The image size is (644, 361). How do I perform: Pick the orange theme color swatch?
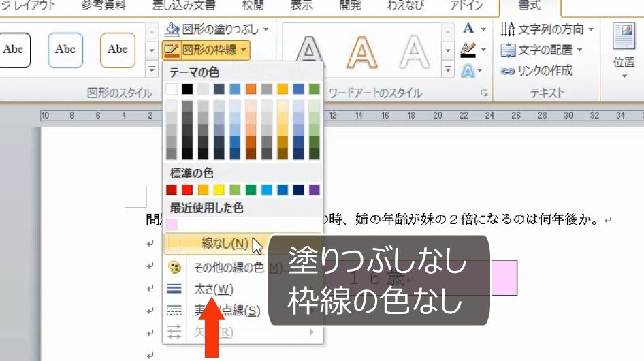point(251,89)
